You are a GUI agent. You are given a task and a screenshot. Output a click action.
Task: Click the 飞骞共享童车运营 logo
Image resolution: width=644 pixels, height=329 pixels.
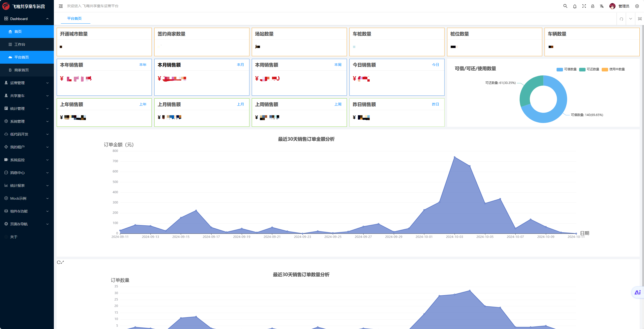6,6
